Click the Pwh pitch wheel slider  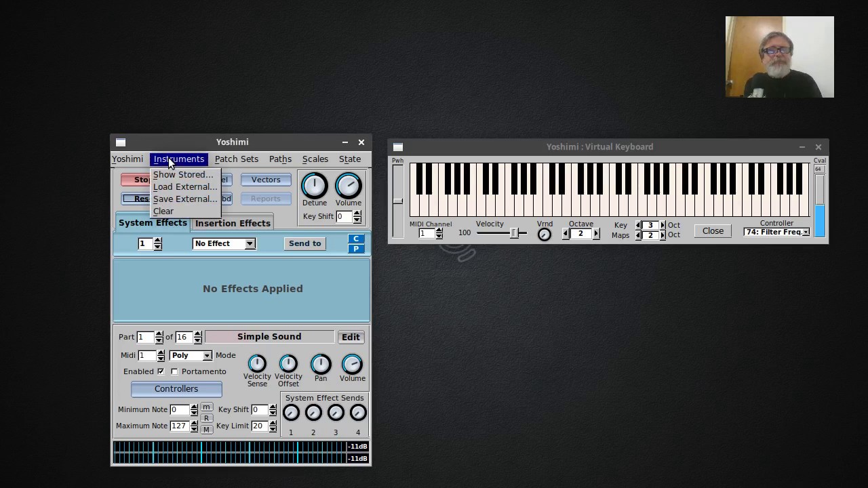398,201
